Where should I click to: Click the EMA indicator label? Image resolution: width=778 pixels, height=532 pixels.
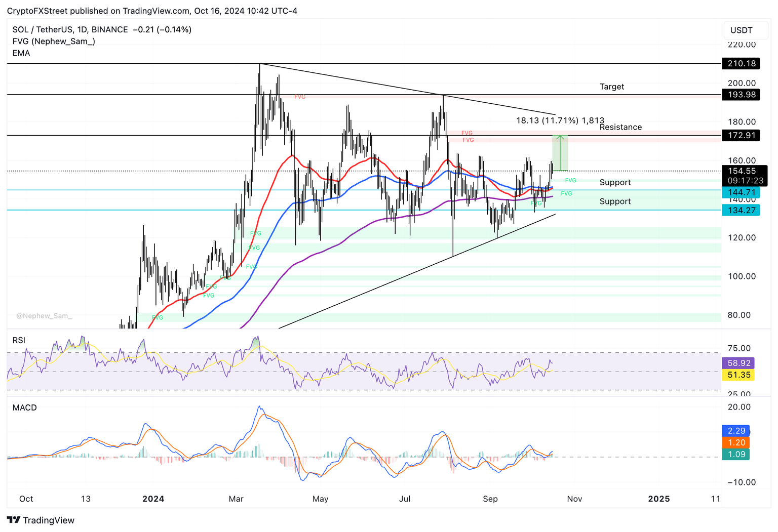21,53
